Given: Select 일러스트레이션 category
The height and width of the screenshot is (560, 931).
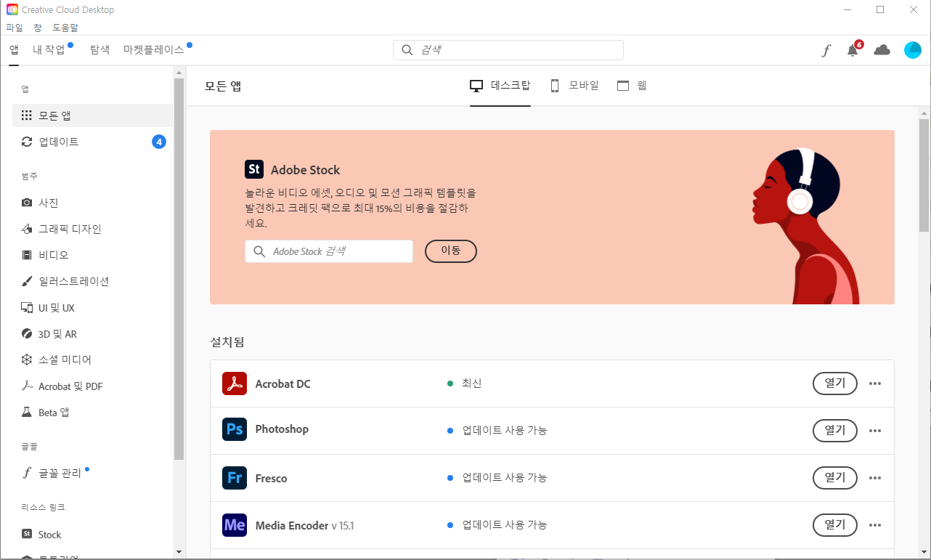Looking at the screenshot, I should (92, 281).
